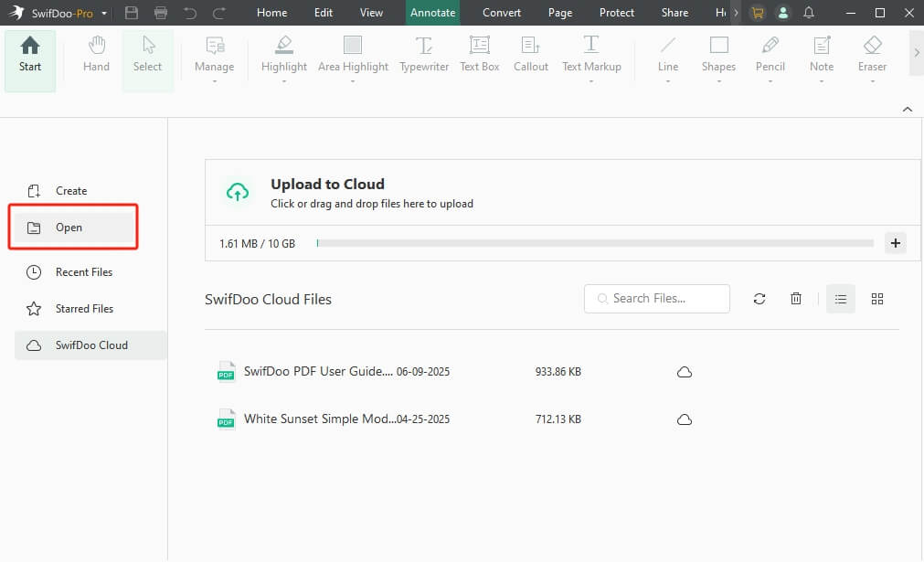Click Open in the sidebar
Viewport: 924px width, 562px height.
[x=74, y=228]
